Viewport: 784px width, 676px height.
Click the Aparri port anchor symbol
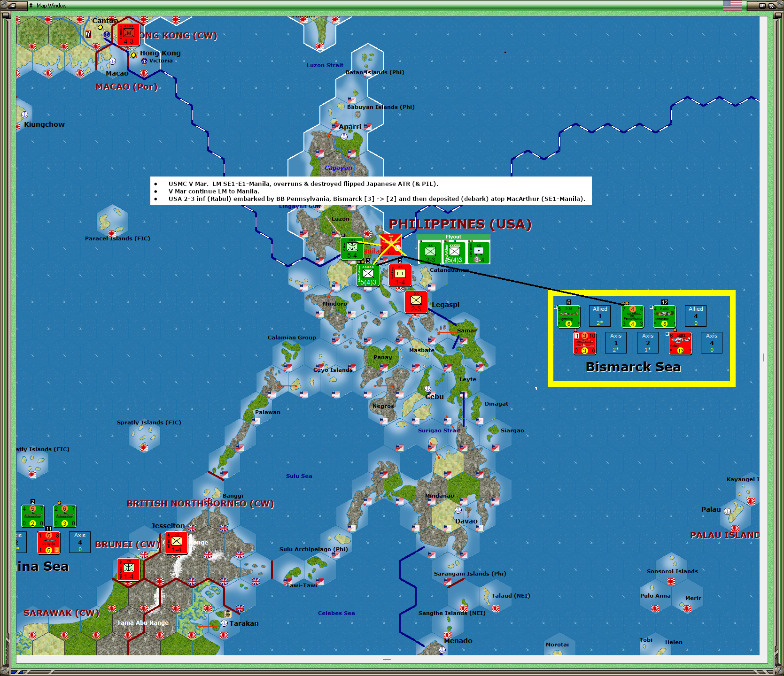click(344, 137)
